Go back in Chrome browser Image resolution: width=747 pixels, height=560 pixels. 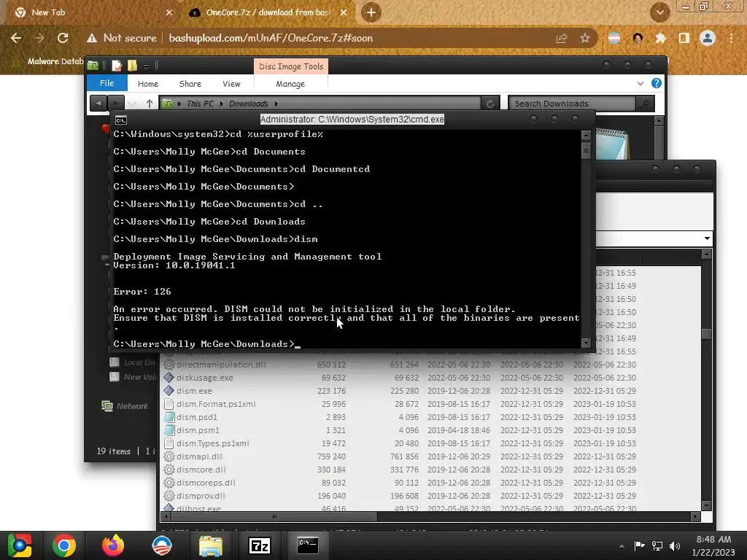tap(16, 38)
